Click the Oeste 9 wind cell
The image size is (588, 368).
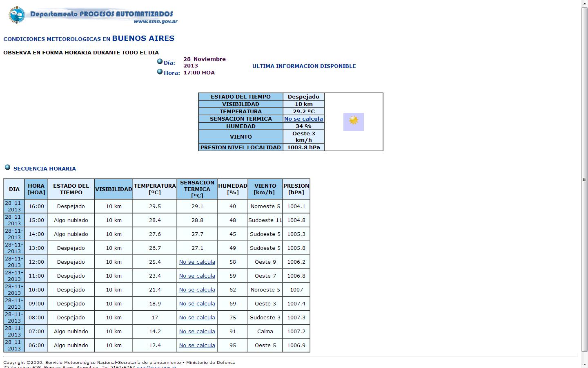(x=265, y=262)
